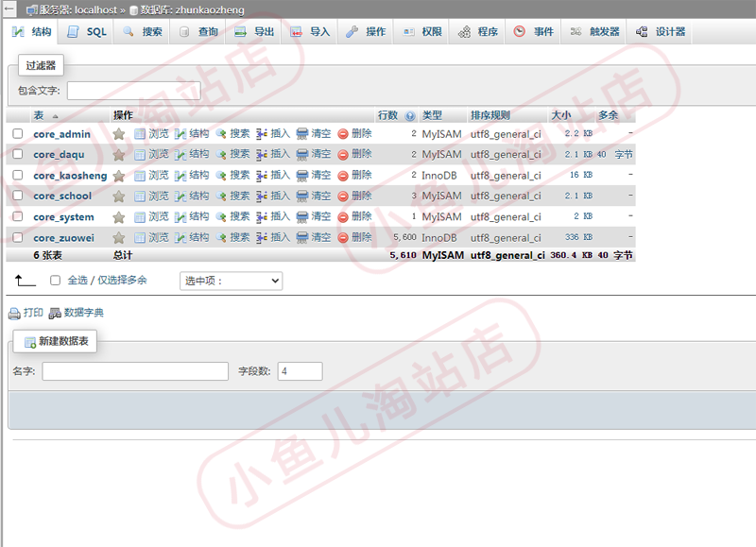Click the collapse arrow at top-left corner

point(9,9)
